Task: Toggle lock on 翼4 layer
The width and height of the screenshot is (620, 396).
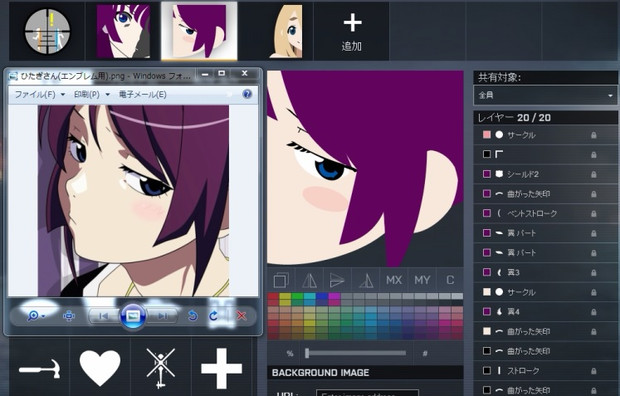Action: point(594,312)
